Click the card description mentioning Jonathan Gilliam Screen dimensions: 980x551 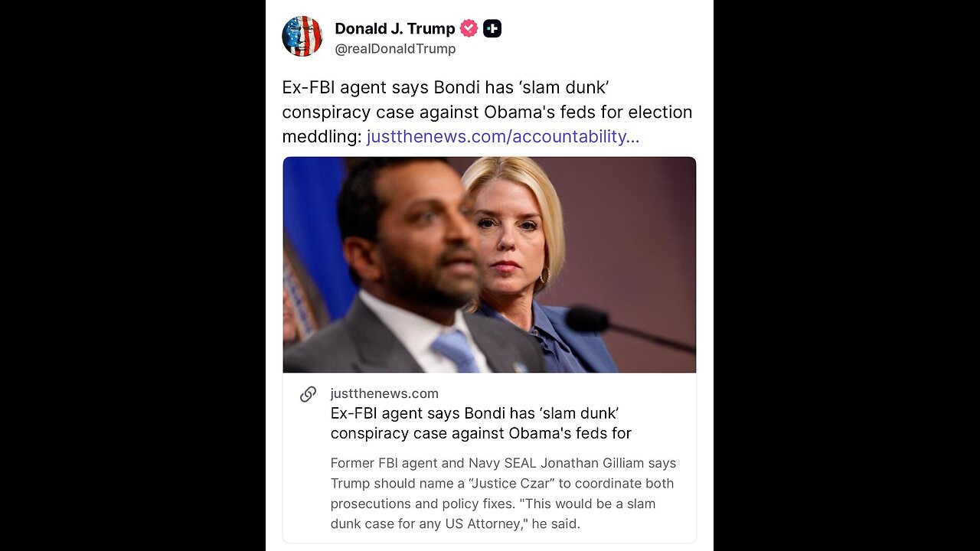click(x=503, y=494)
